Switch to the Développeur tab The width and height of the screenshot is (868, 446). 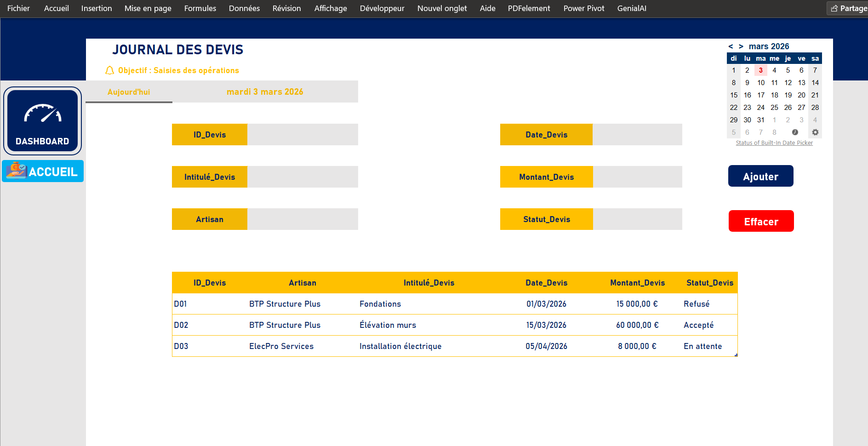click(382, 8)
